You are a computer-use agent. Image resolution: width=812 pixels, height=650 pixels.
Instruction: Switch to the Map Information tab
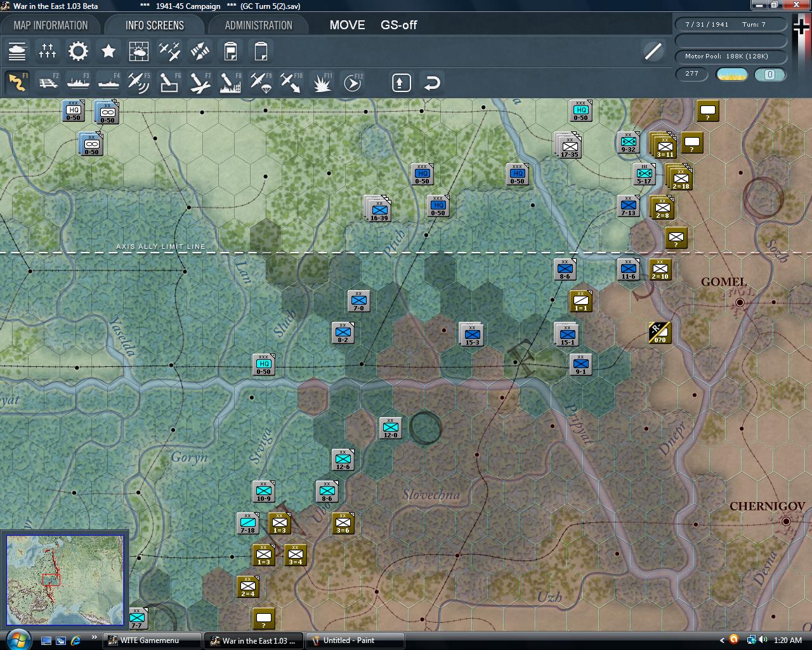51,25
